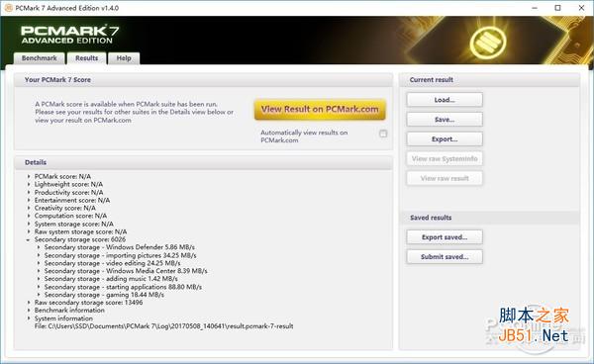Expand Secondary storage video editing entry
This screenshot has height=364, width=594.
[x=39, y=263]
